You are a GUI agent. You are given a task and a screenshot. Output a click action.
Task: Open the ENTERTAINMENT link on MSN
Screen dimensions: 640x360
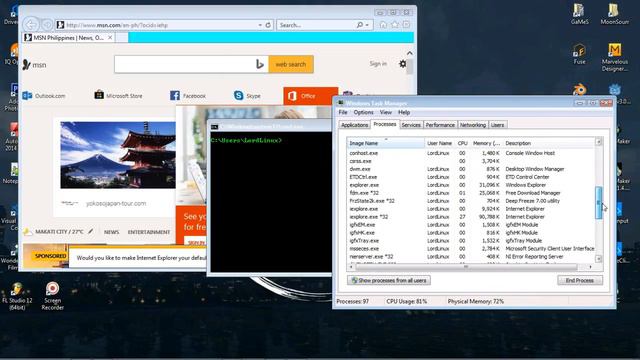coord(149,232)
